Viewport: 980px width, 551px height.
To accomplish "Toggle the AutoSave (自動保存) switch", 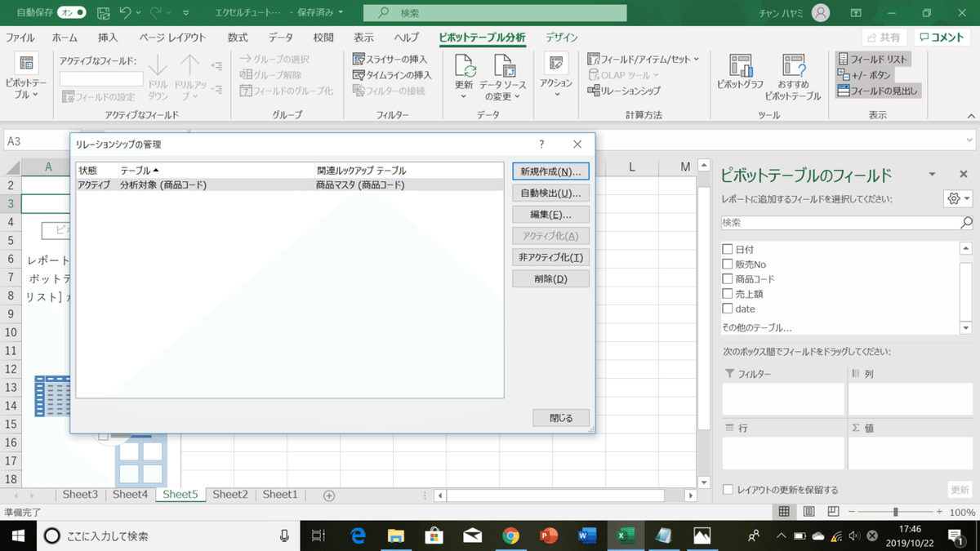I will [71, 13].
